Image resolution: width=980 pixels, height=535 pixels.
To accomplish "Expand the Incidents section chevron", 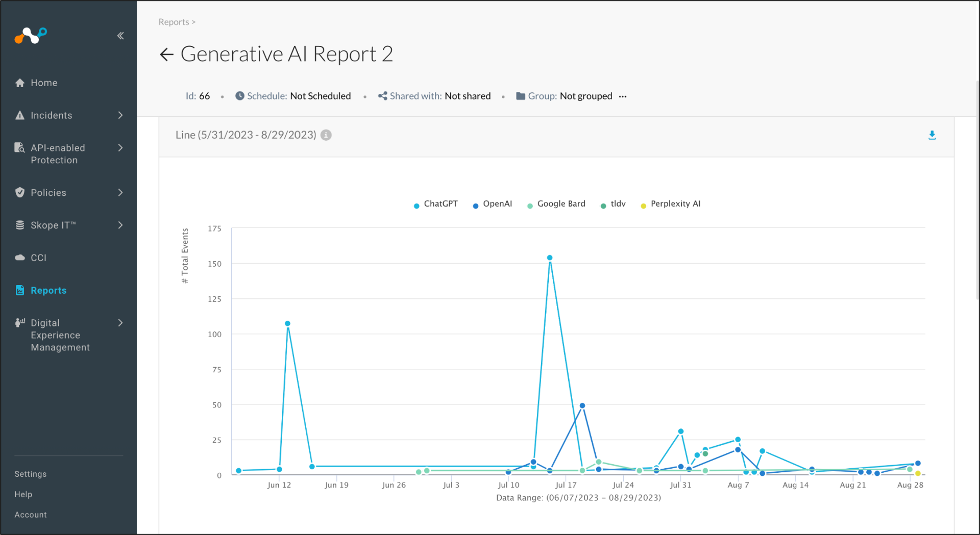I will [120, 115].
